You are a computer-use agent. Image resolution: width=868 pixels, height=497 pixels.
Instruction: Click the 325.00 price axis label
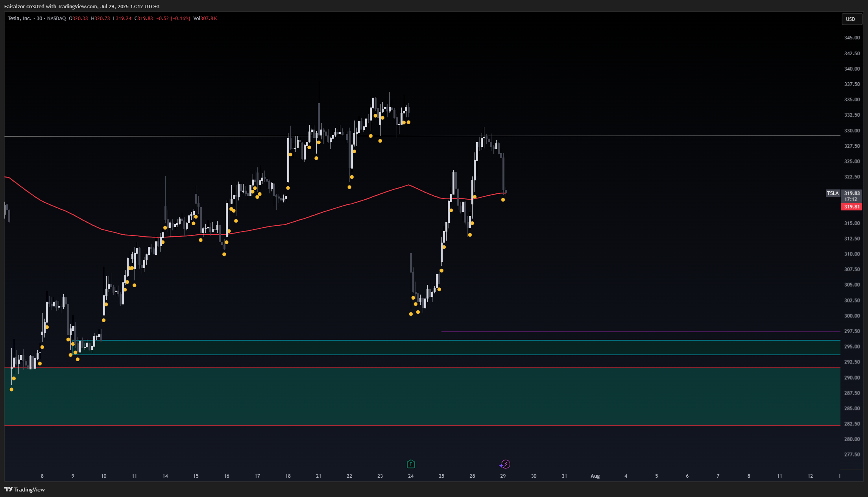[x=851, y=161]
